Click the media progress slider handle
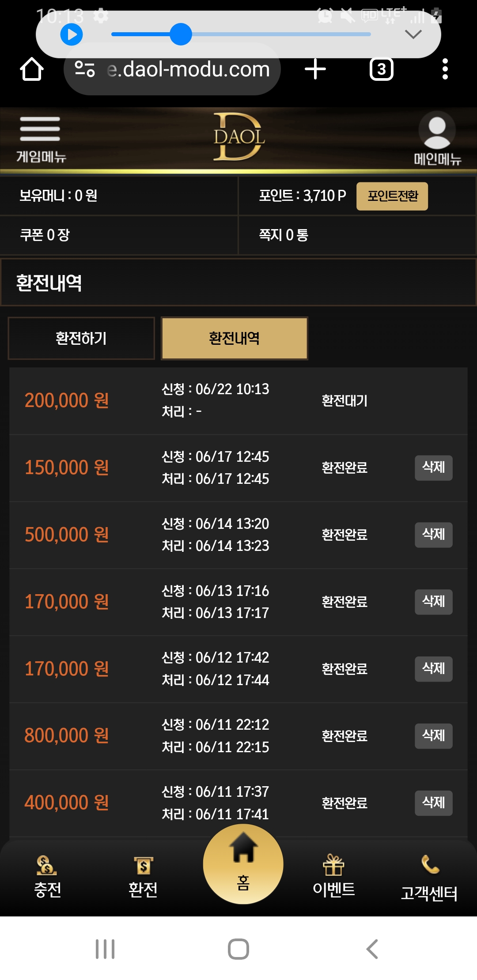Image resolution: width=477 pixels, height=980 pixels. (x=181, y=34)
